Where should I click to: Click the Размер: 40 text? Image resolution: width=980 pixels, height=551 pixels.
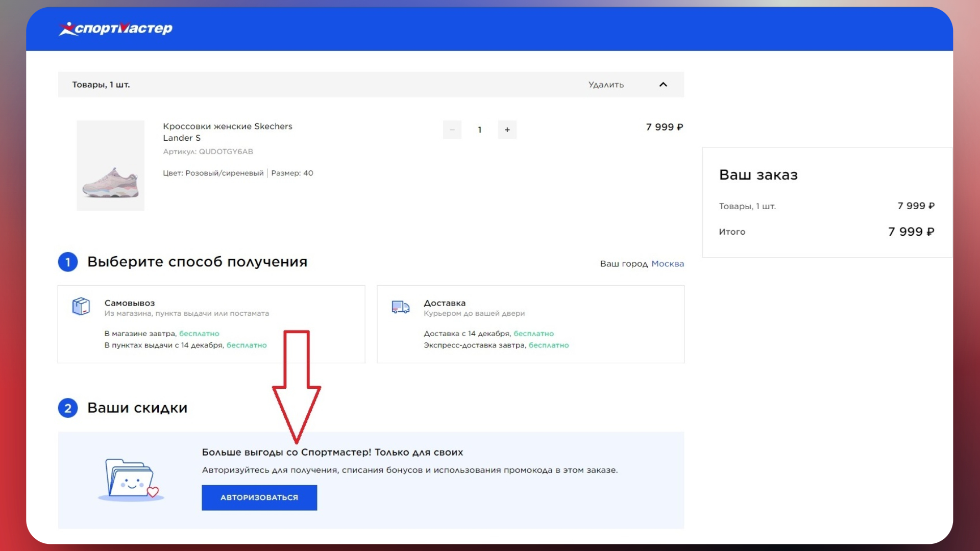coord(292,173)
